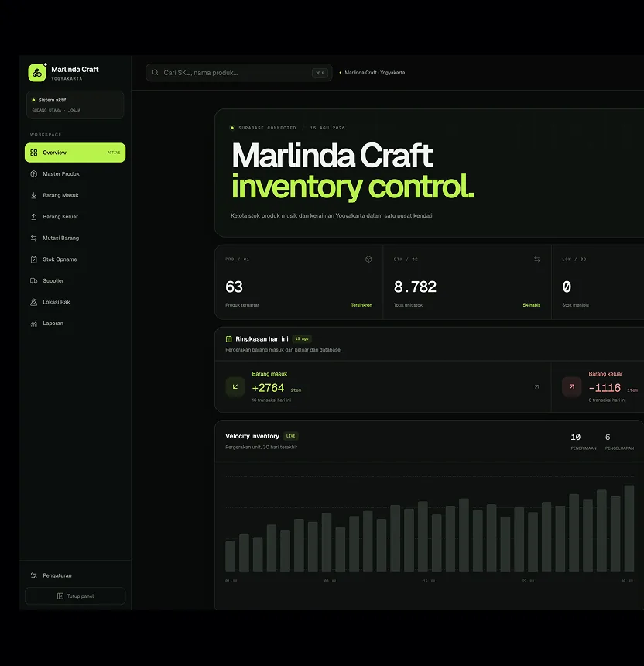Open Pengaturan settings link
The image size is (644, 666).
coord(57,575)
